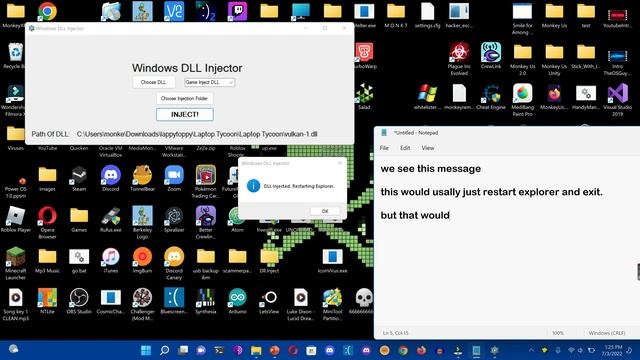Open File Explorer from taskbar
The width and height of the screenshot is (640, 360).
(256, 350)
